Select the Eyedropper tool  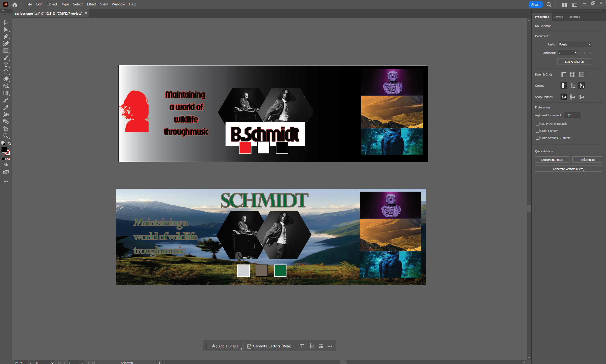point(6,107)
